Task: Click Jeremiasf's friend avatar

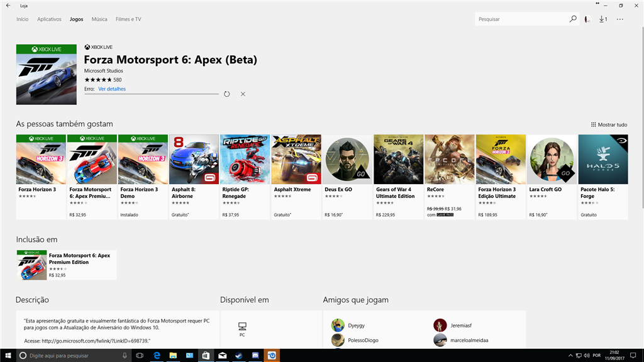Action: click(x=440, y=325)
